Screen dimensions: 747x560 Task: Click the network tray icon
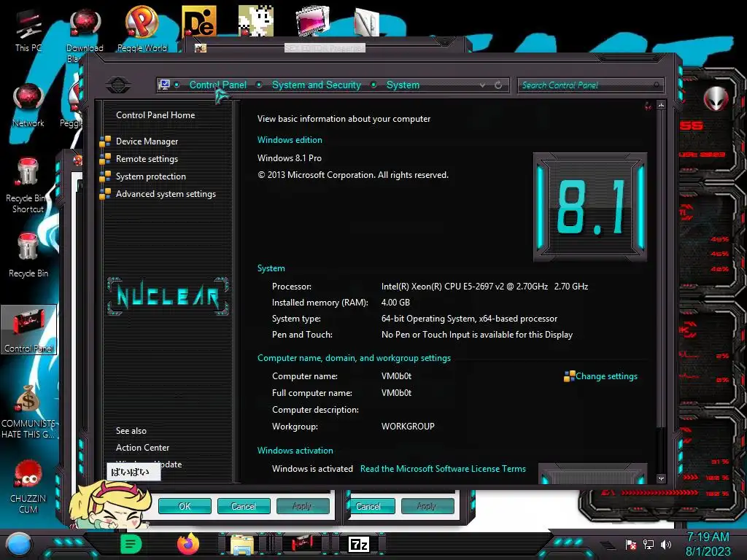tap(649, 544)
